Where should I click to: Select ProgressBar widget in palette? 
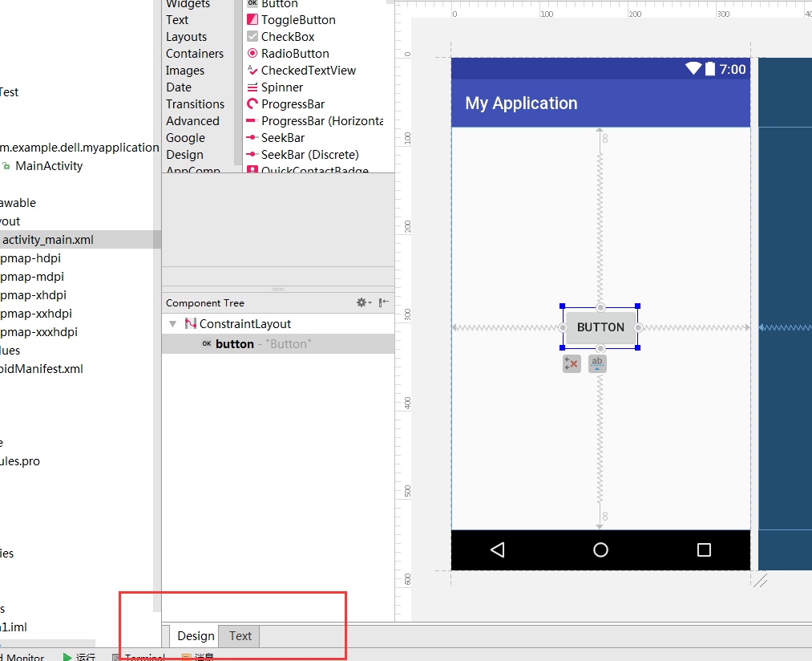pyautogui.click(x=286, y=104)
